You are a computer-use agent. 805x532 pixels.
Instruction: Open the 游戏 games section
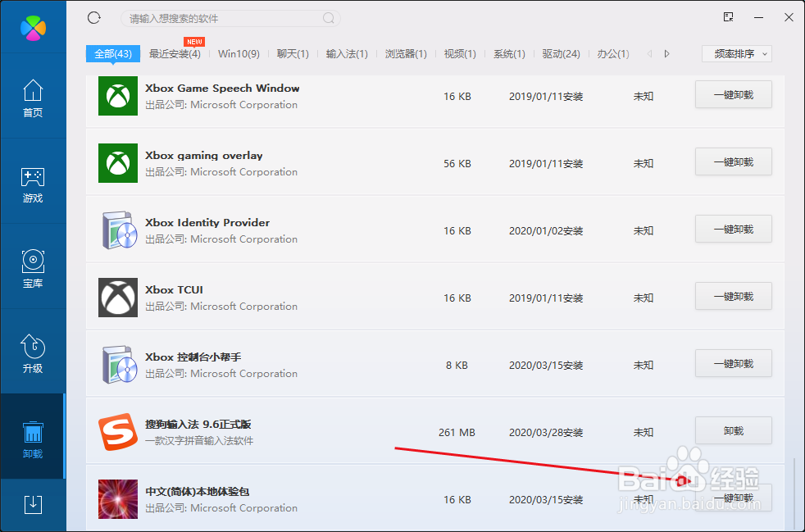click(x=33, y=184)
